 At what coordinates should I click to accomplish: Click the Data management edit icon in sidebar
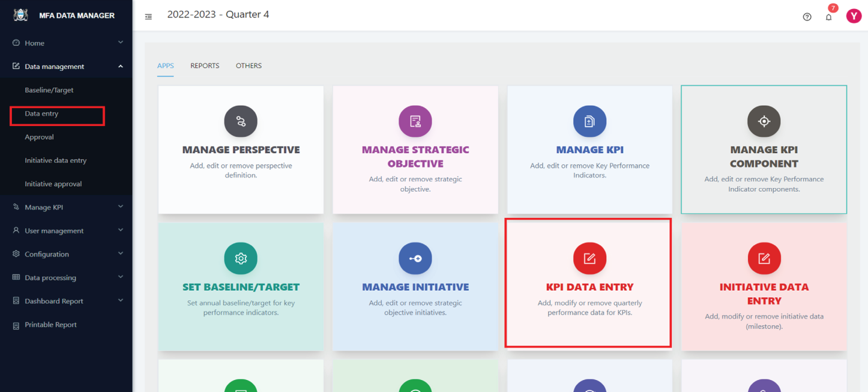pos(16,66)
